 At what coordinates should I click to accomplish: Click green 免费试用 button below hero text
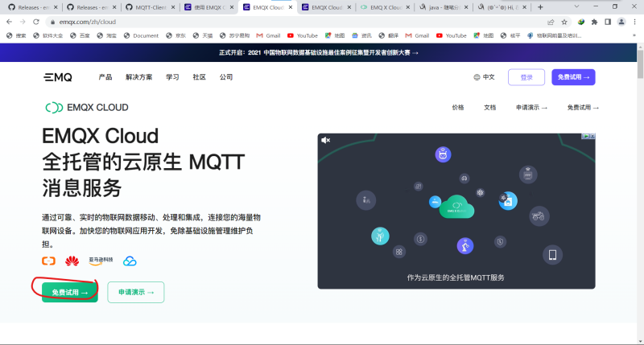[x=70, y=293]
